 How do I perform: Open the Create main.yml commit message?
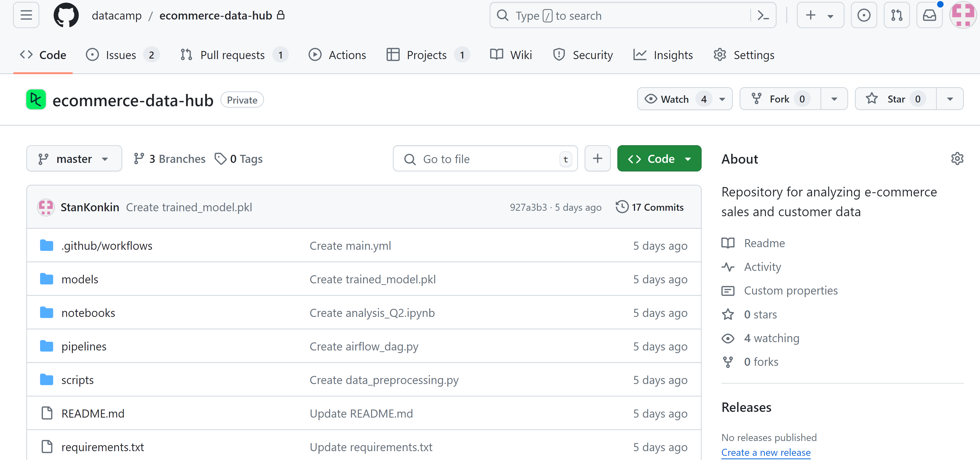(350, 246)
